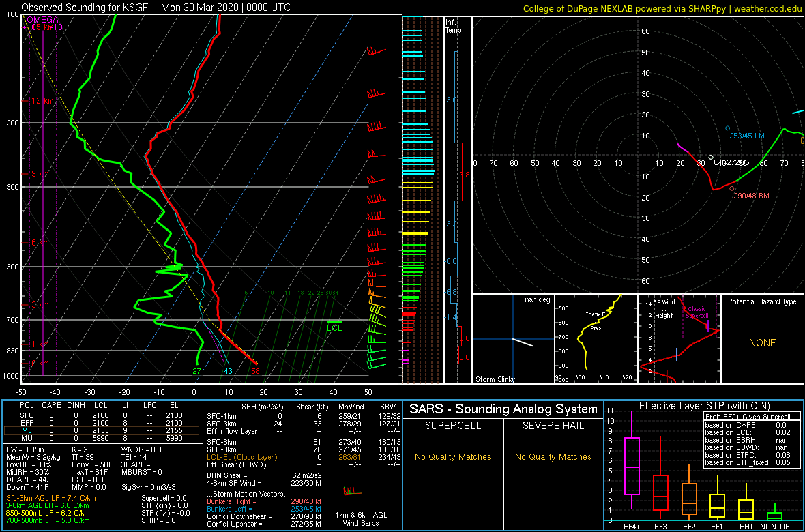
Task: Click the SFC-3km kinematics row
Action: pos(302,424)
